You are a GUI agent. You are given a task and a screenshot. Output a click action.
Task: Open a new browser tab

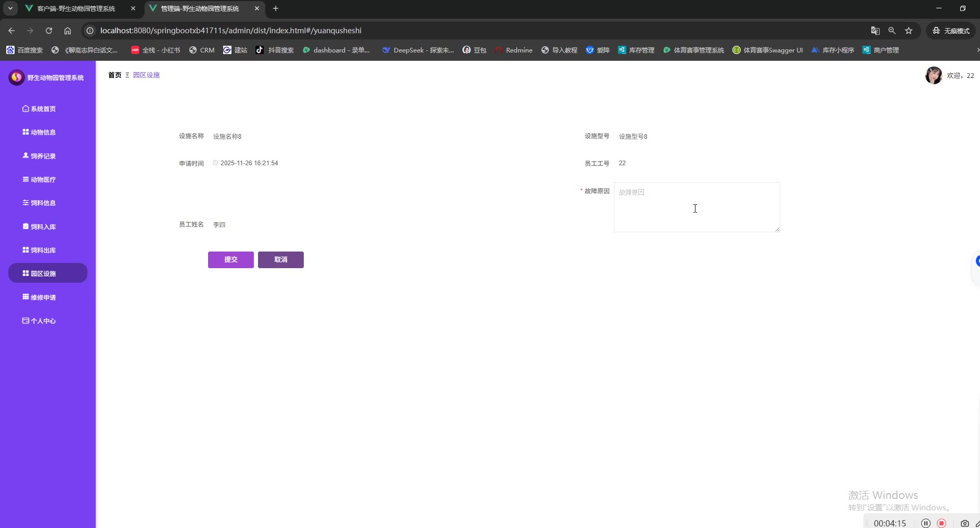point(276,9)
